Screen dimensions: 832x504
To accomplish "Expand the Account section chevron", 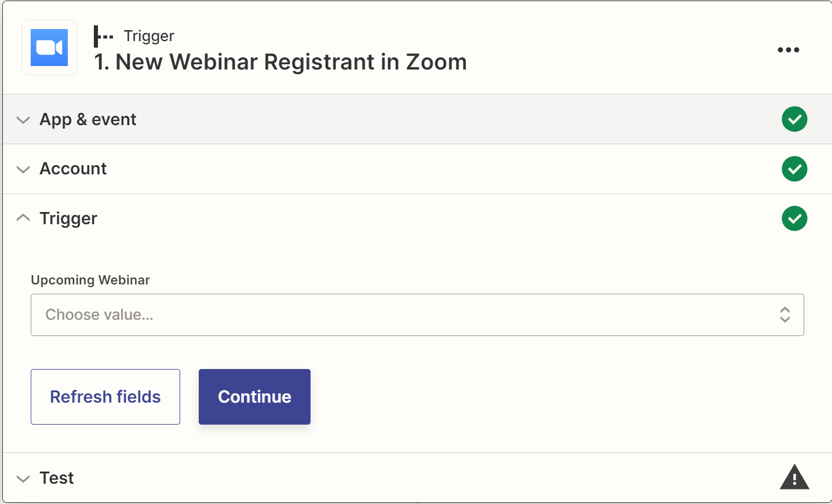I will pos(23,170).
